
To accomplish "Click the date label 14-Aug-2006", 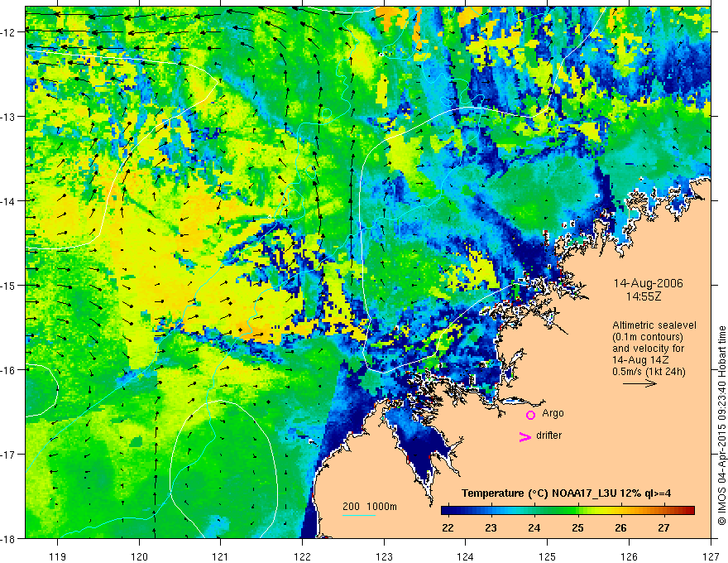I will point(648,283).
